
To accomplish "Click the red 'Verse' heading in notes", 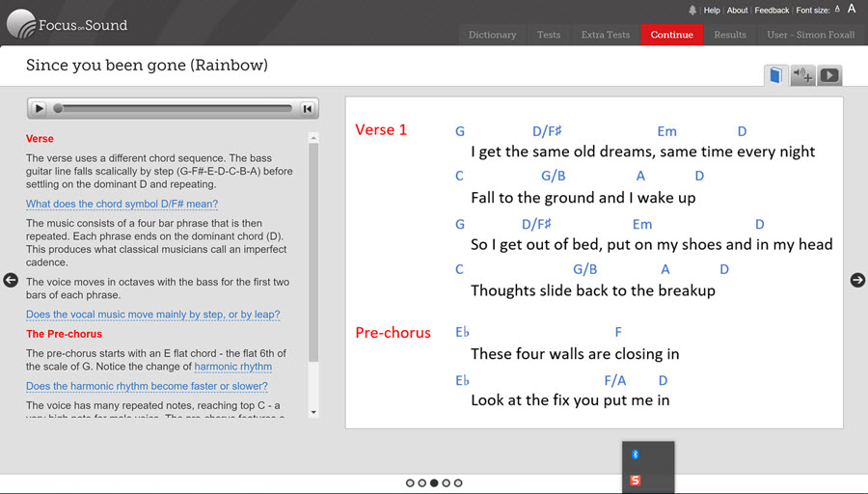I will click(x=40, y=139).
